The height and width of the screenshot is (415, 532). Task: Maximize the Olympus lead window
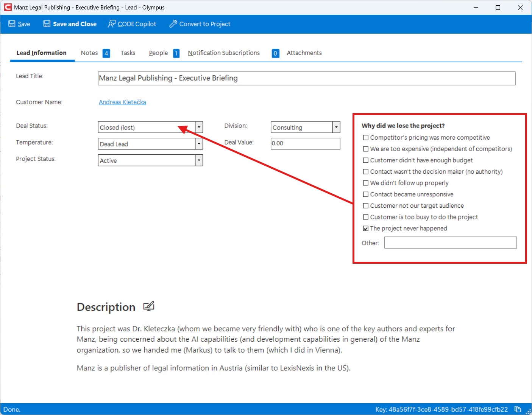[x=498, y=7]
